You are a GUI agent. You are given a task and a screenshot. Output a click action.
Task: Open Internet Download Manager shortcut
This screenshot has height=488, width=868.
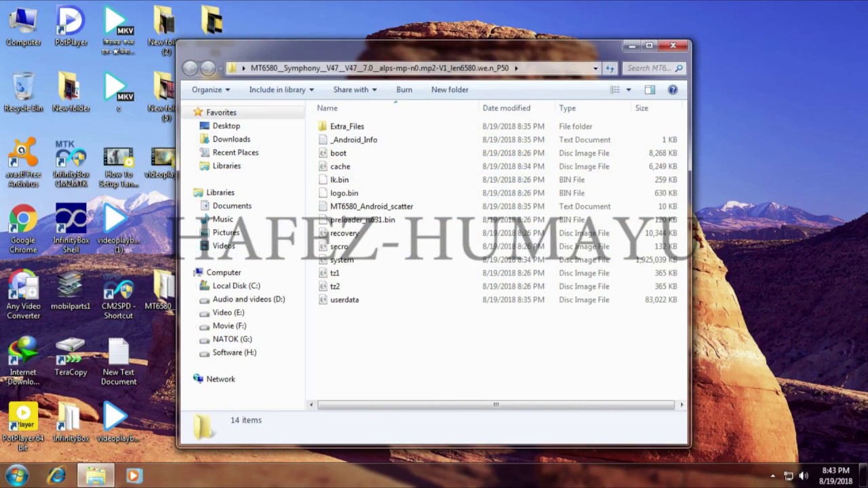pos(23,362)
